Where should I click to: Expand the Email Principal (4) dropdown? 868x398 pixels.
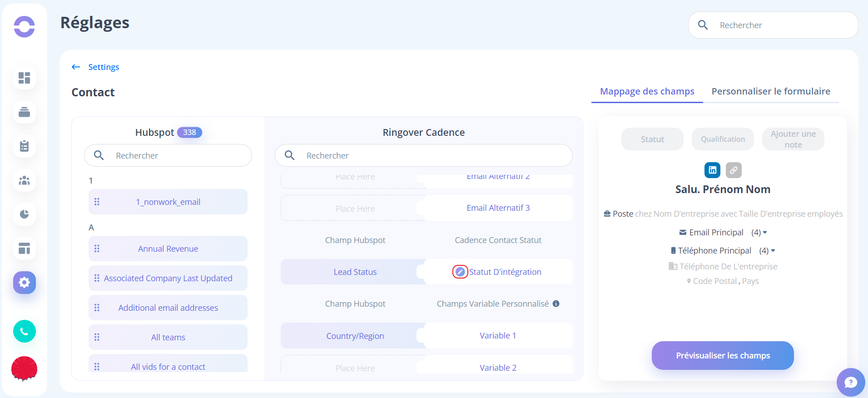[765, 232]
